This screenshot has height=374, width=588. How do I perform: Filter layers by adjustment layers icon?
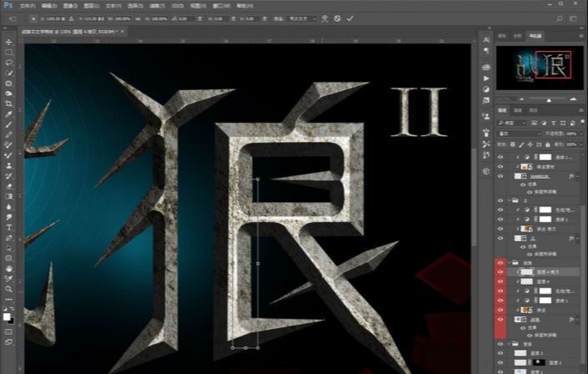(x=544, y=124)
